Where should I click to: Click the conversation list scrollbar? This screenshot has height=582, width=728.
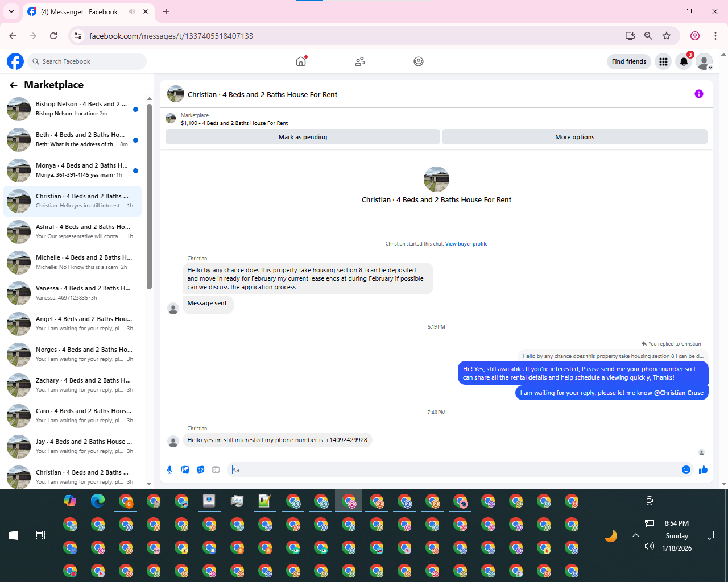149,196
